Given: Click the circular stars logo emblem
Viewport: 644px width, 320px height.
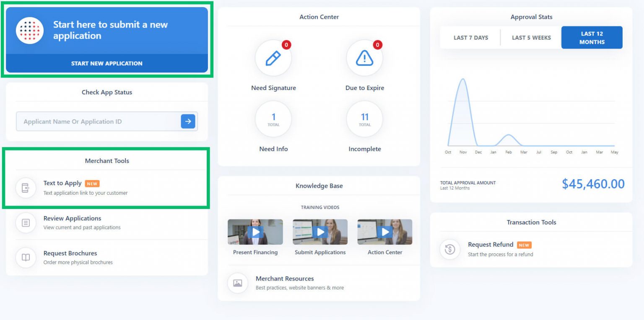Looking at the screenshot, I should pos(29,30).
